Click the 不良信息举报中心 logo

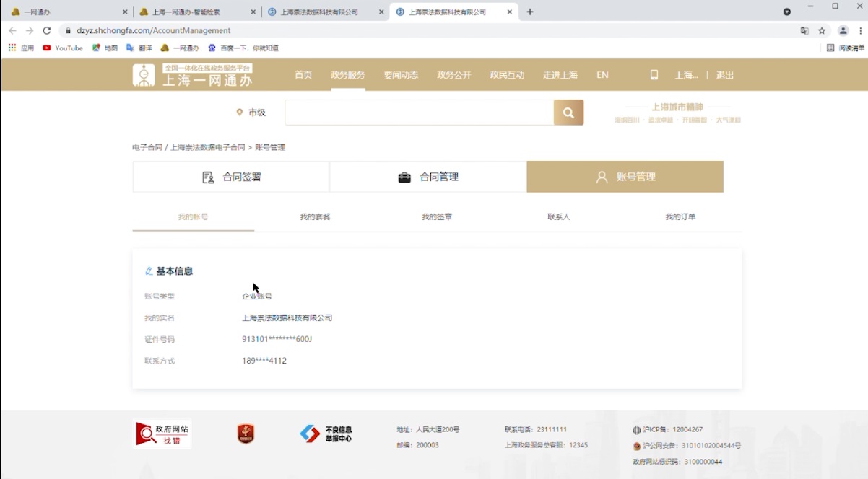tap(326, 434)
